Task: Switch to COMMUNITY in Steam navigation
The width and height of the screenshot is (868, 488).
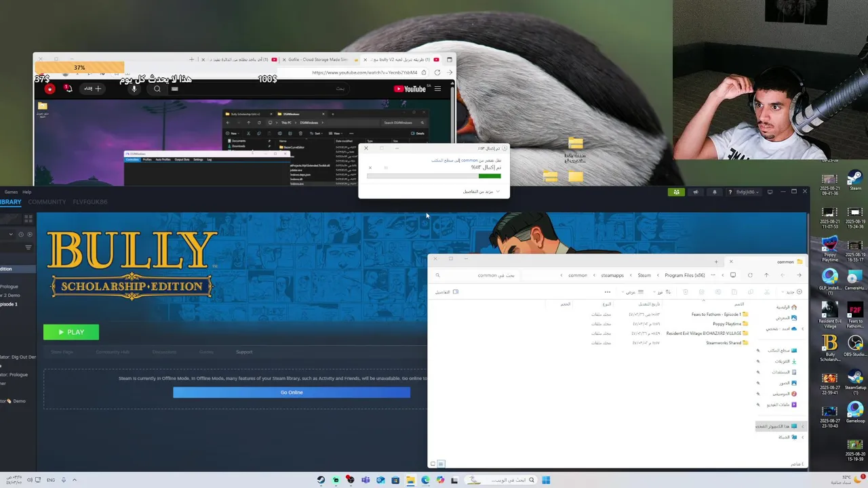Action: (x=47, y=202)
